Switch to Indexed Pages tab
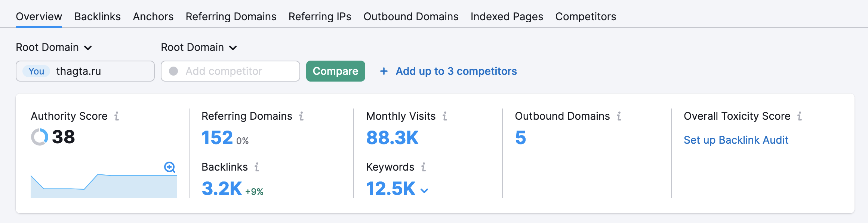This screenshot has height=223, width=868. [507, 16]
